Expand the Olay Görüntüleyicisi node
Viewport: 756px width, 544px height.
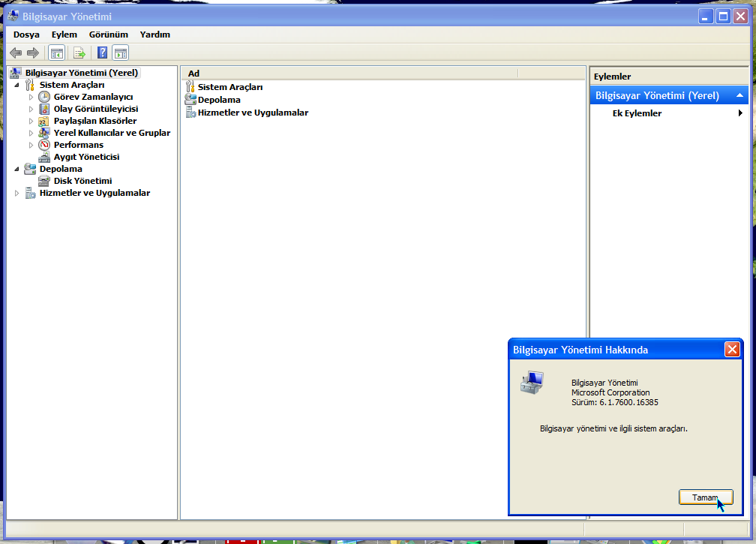click(x=31, y=109)
